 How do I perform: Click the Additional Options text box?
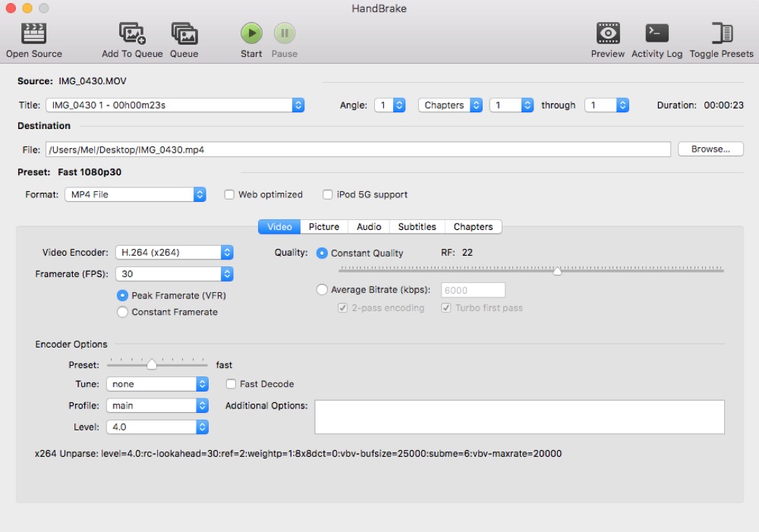click(519, 417)
